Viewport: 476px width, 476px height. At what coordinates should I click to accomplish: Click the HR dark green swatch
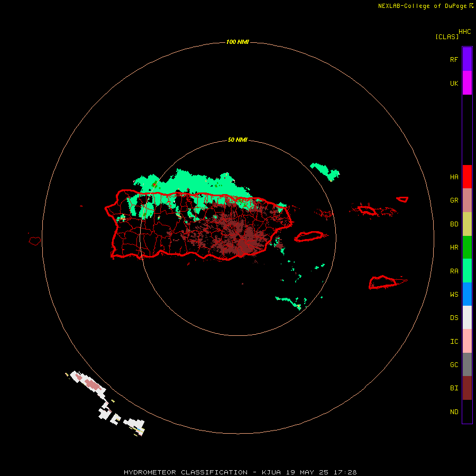coord(467,248)
